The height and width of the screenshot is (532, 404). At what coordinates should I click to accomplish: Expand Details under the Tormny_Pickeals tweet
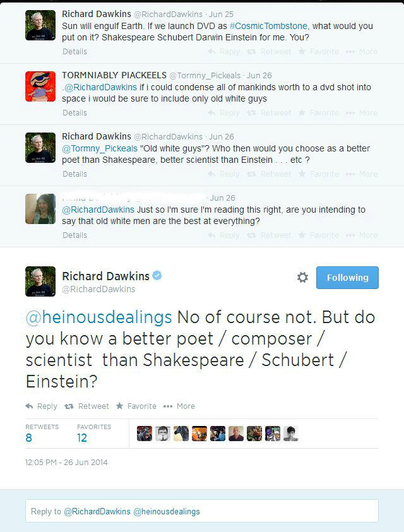click(74, 113)
